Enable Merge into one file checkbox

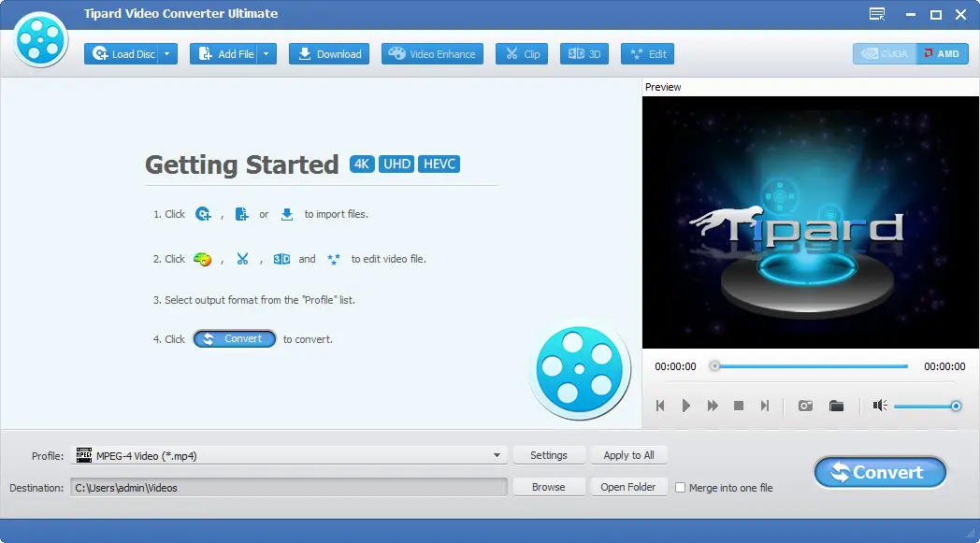coord(681,487)
